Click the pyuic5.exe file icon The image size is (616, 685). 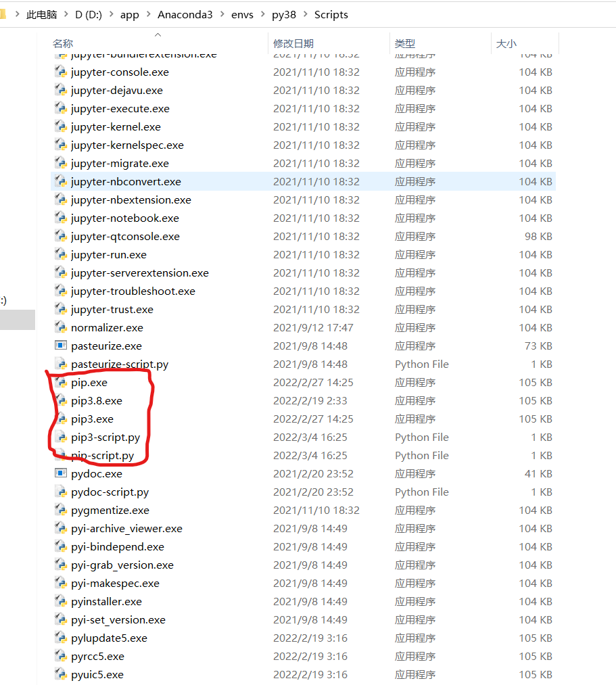(x=61, y=674)
